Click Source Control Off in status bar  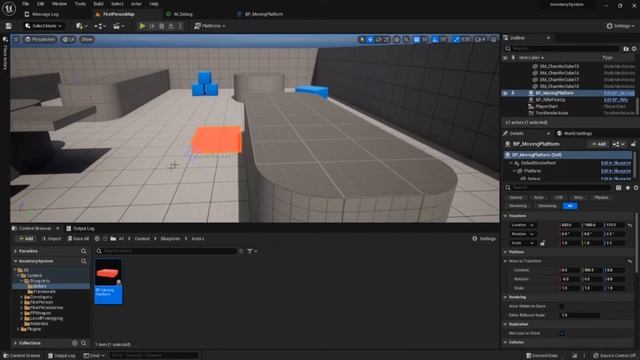pyautogui.click(x=614, y=356)
